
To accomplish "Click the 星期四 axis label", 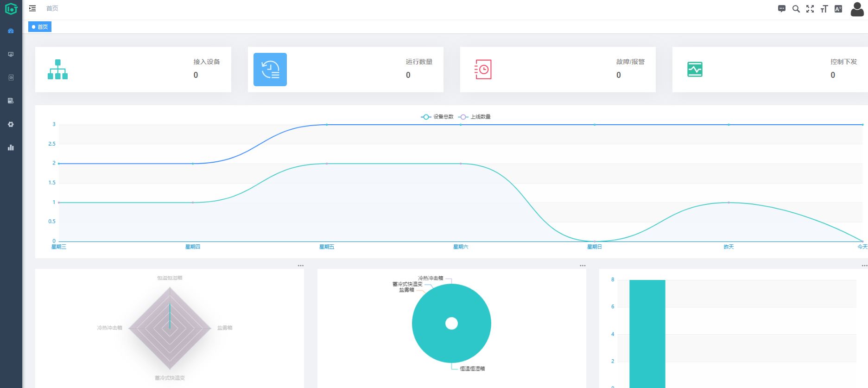I will (x=193, y=247).
